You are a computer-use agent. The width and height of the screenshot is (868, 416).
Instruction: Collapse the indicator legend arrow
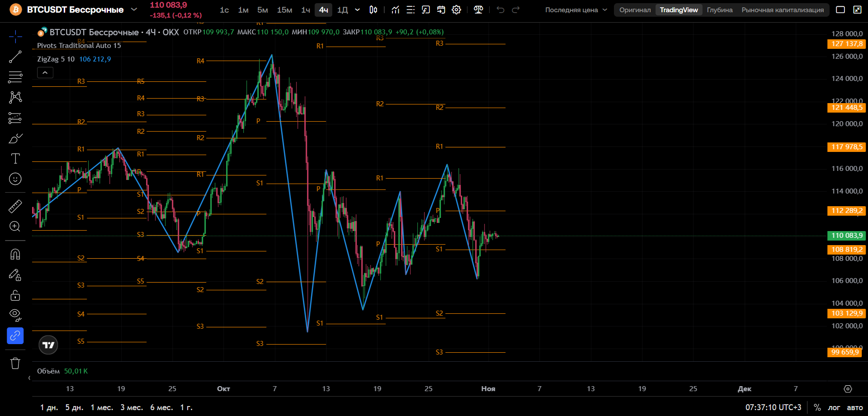click(45, 72)
